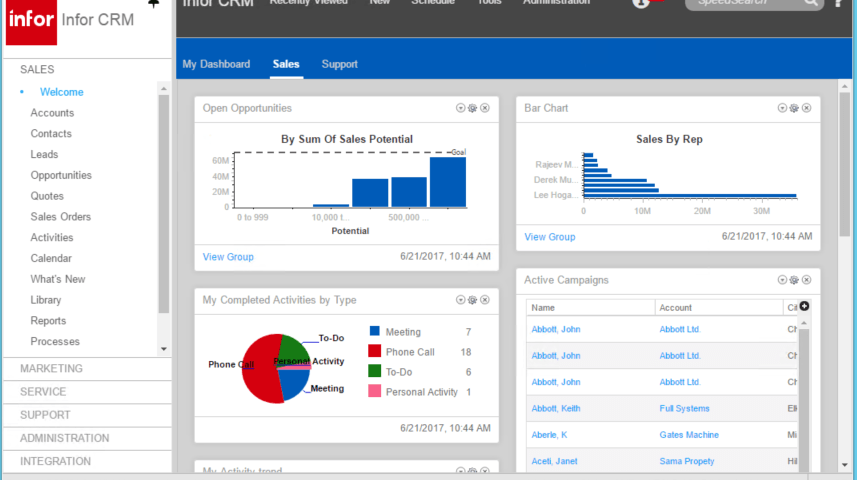Open What's New in sidebar
Viewport: 857px width, 480px height.
pyautogui.click(x=58, y=279)
